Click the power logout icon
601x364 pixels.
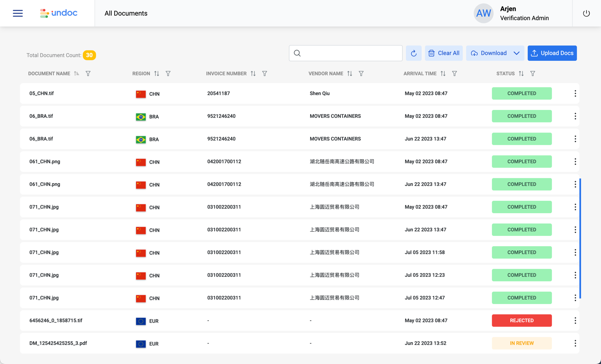click(x=586, y=13)
